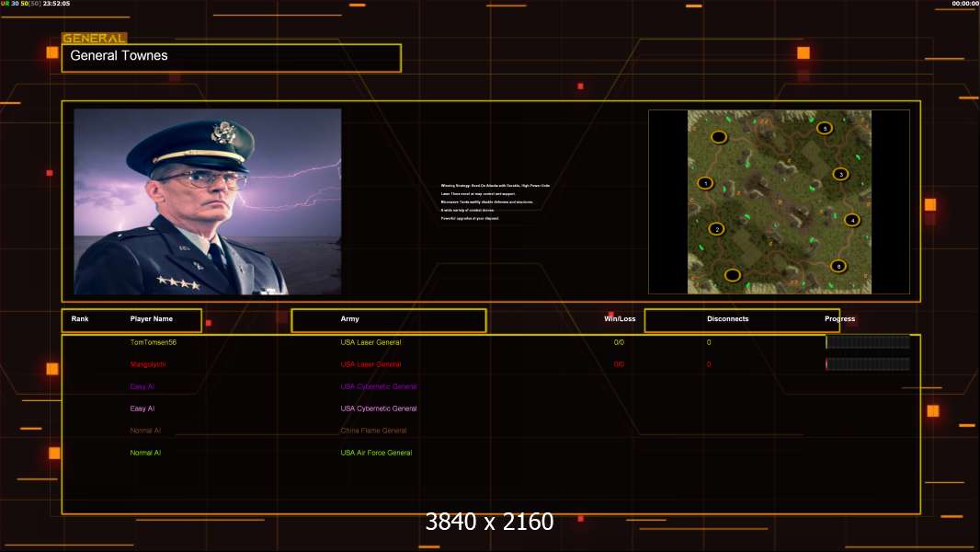Select the red player name Mangolyoth
The height and width of the screenshot is (552, 980).
tap(147, 364)
